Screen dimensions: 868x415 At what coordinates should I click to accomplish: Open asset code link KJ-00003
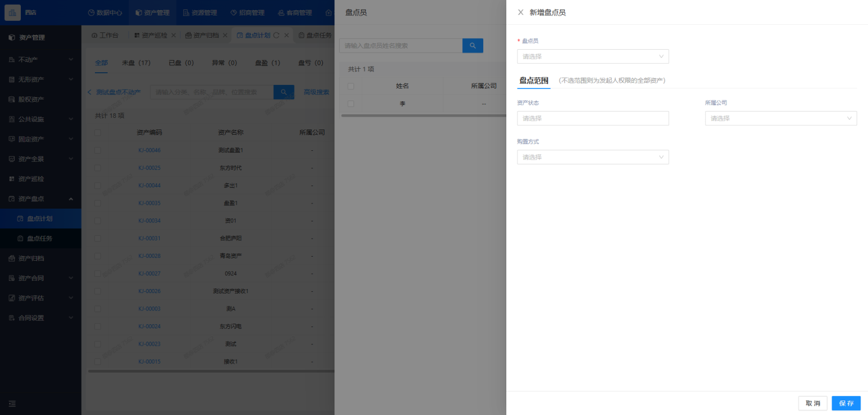(x=149, y=309)
